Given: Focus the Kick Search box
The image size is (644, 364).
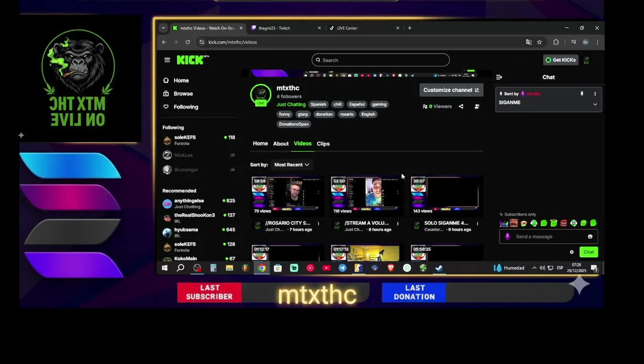Looking at the screenshot, I should click(380, 60).
